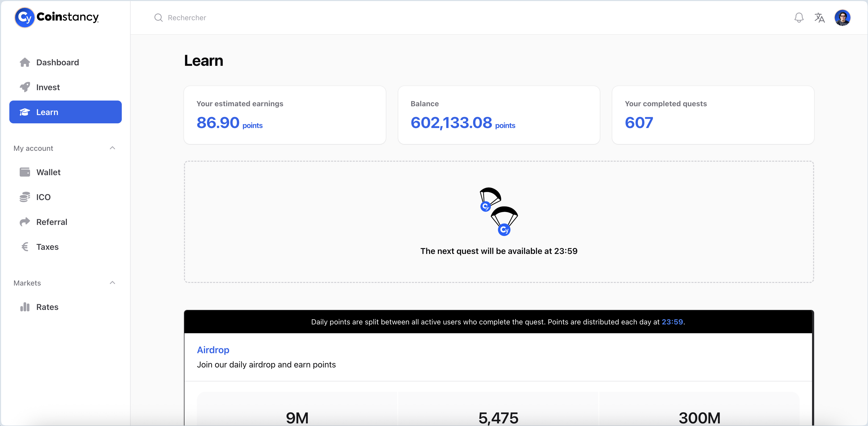Open notifications bell icon
This screenshot has height=426, width=868.
(x=799, y=18)
